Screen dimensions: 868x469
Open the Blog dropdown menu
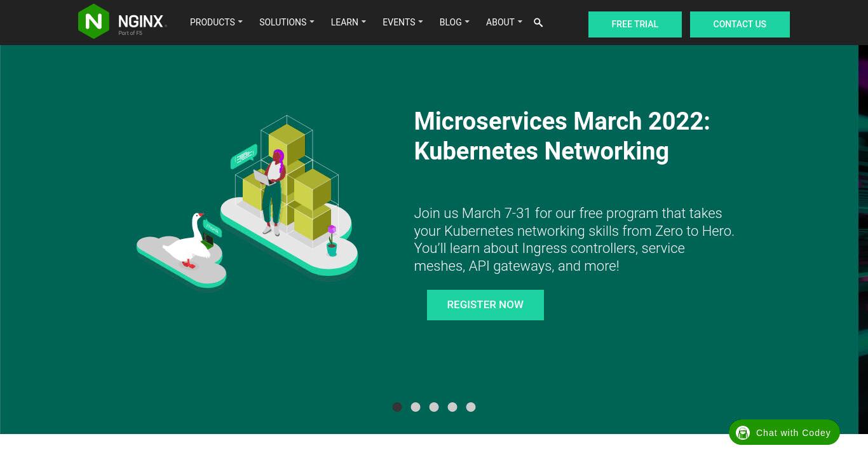(x=454, y=22)
